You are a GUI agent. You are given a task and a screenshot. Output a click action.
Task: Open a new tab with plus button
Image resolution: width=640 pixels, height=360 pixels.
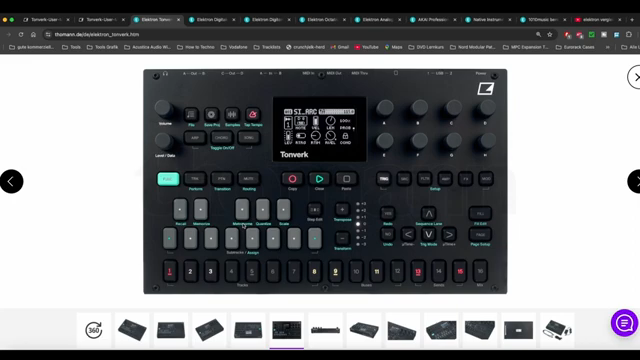coord(632,19)
